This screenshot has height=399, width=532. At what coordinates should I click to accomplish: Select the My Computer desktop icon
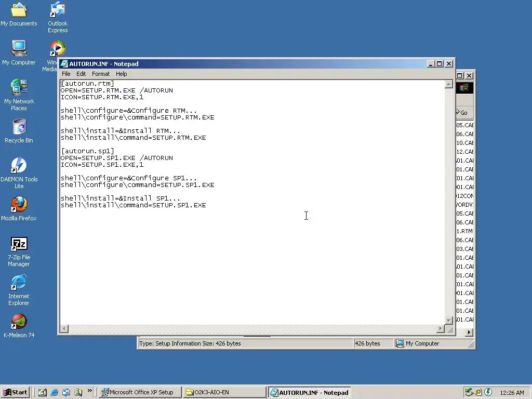point(19,52)
